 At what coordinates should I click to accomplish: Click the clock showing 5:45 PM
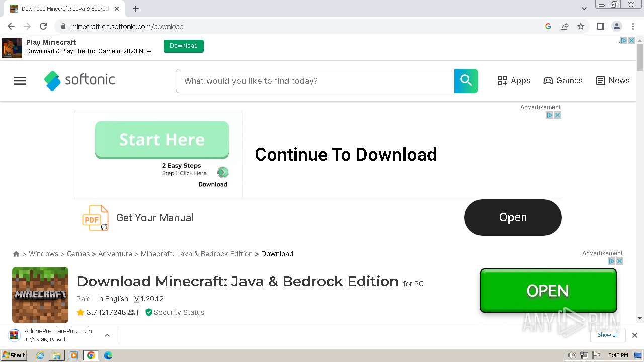tap(618, 355)
